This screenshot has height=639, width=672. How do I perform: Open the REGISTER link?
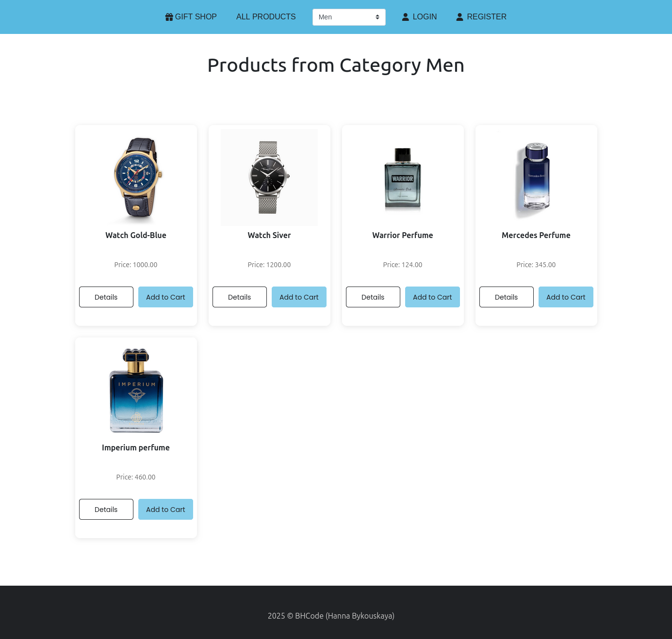[481, 17]
